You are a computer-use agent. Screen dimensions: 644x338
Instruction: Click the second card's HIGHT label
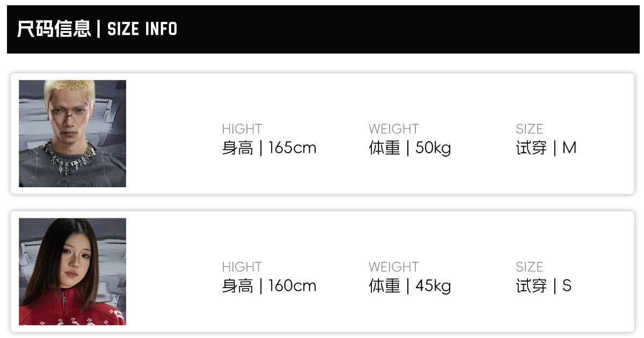[x=242, y=267]
